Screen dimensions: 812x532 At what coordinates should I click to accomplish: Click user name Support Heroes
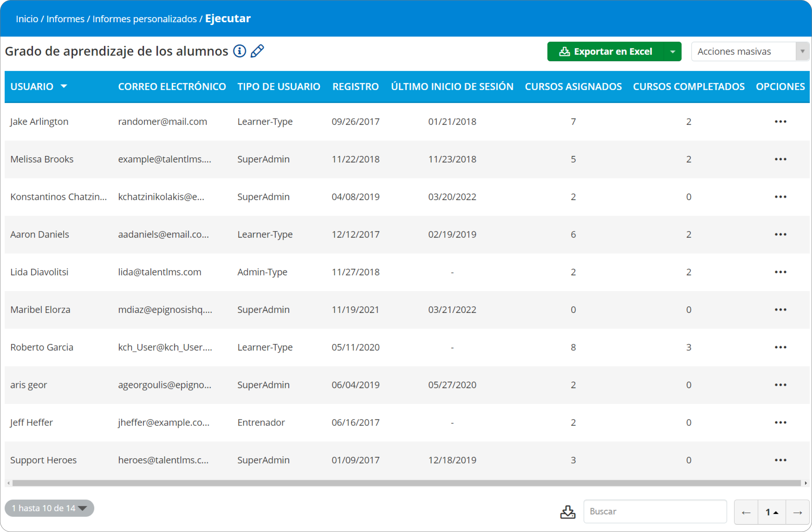[43, 460]
